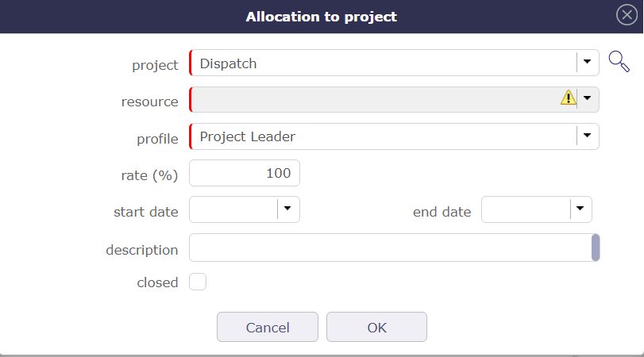
Task: Click the yellow warning icon in resource field
Action: click(568, 98)
